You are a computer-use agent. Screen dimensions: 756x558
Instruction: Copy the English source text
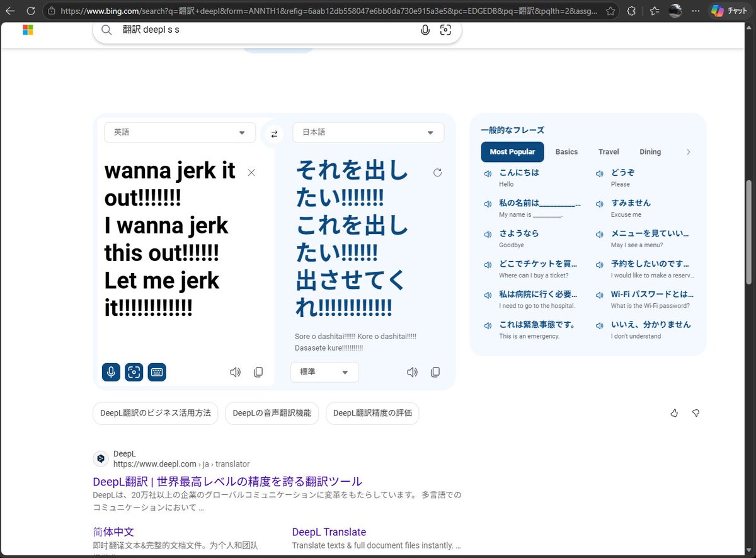pos(258,372)
